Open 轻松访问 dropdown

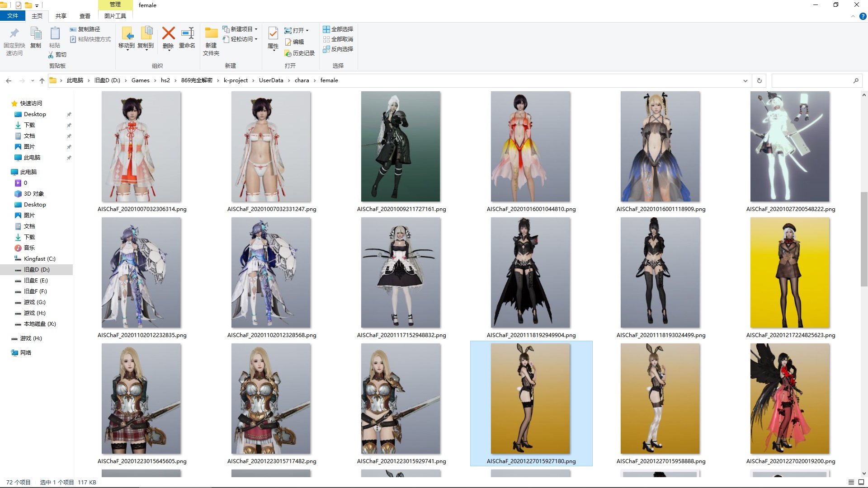tap(240, 39)
